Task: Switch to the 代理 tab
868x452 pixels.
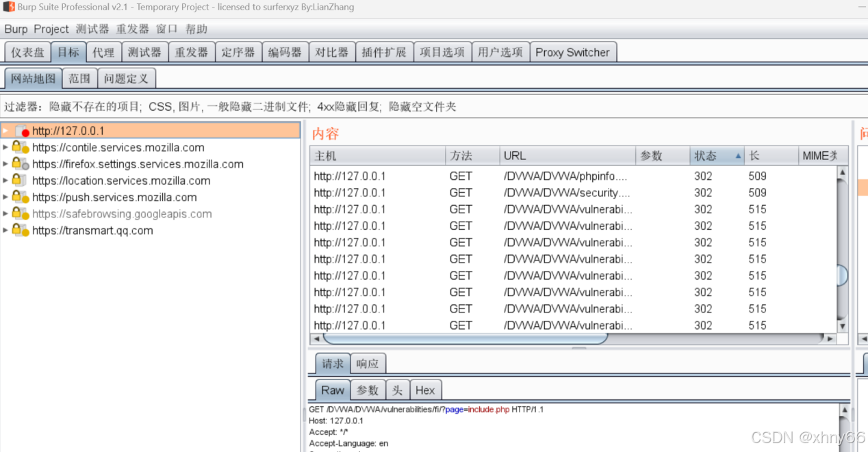Action: [x=104, y=52]
